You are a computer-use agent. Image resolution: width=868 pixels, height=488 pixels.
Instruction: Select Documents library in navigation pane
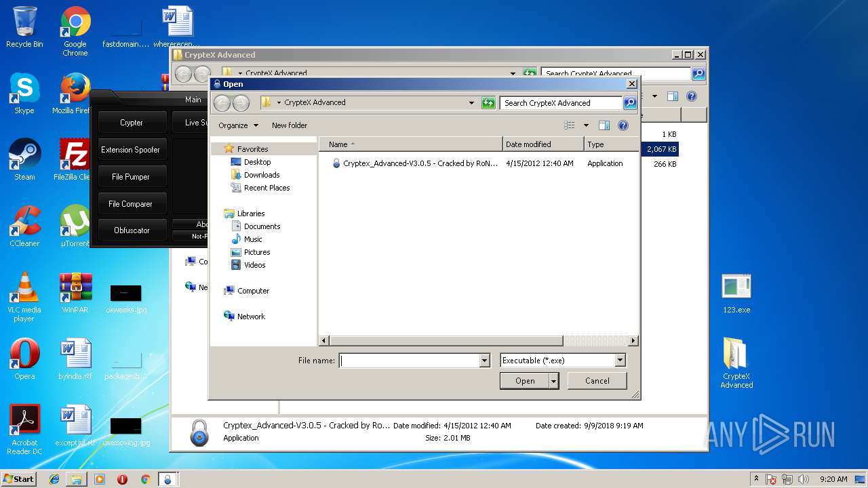(256, 226)
